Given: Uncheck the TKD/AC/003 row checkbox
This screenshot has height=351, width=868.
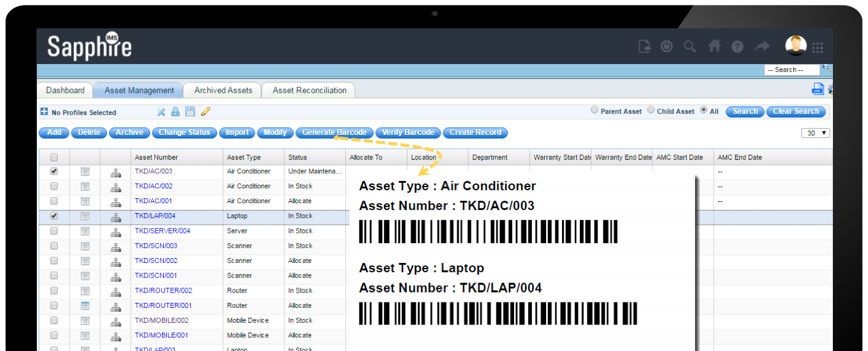Looking at the screenshot, I should 54,171.
